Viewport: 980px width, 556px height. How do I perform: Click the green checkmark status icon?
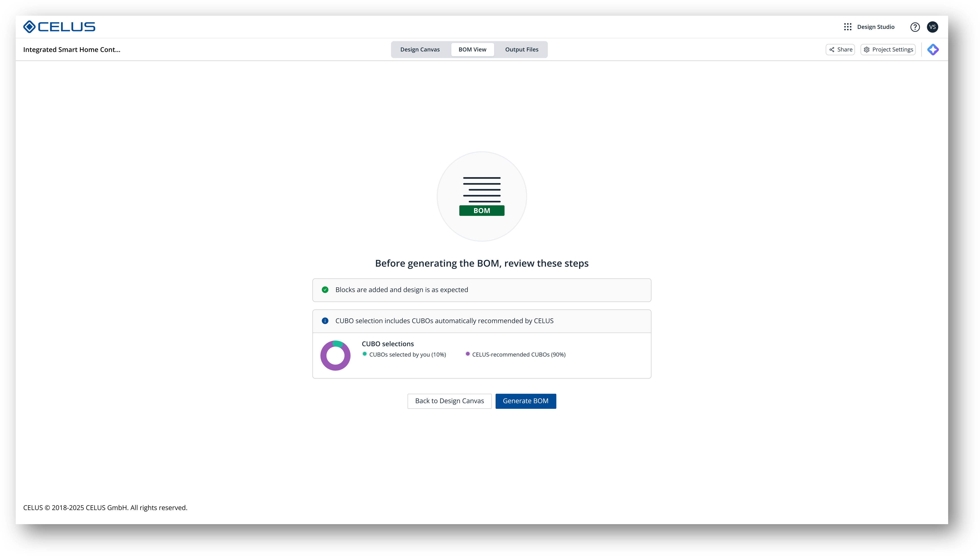(325, 290)
